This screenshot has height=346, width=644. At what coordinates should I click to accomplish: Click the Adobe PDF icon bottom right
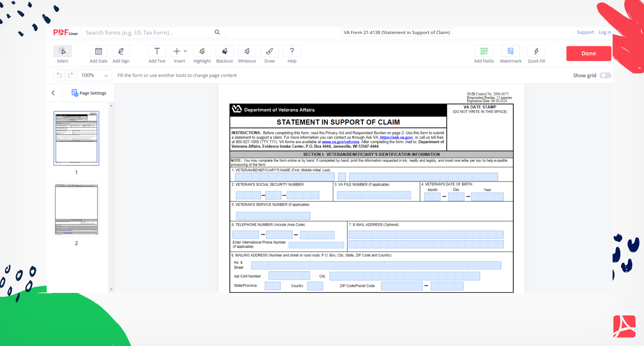pyautogui.click(x=624, y=326)
